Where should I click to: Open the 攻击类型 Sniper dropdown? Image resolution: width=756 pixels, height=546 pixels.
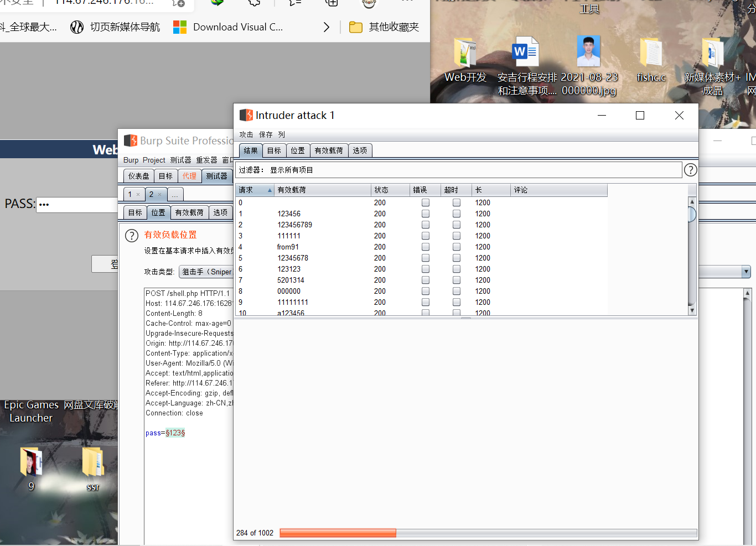click(x=206, y=272)
